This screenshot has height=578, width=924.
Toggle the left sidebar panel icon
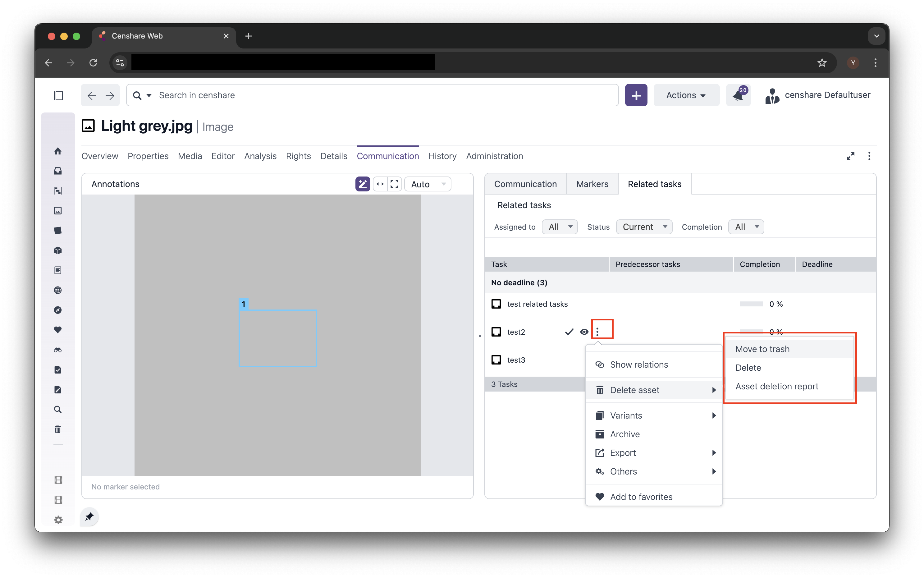(58, 95)
